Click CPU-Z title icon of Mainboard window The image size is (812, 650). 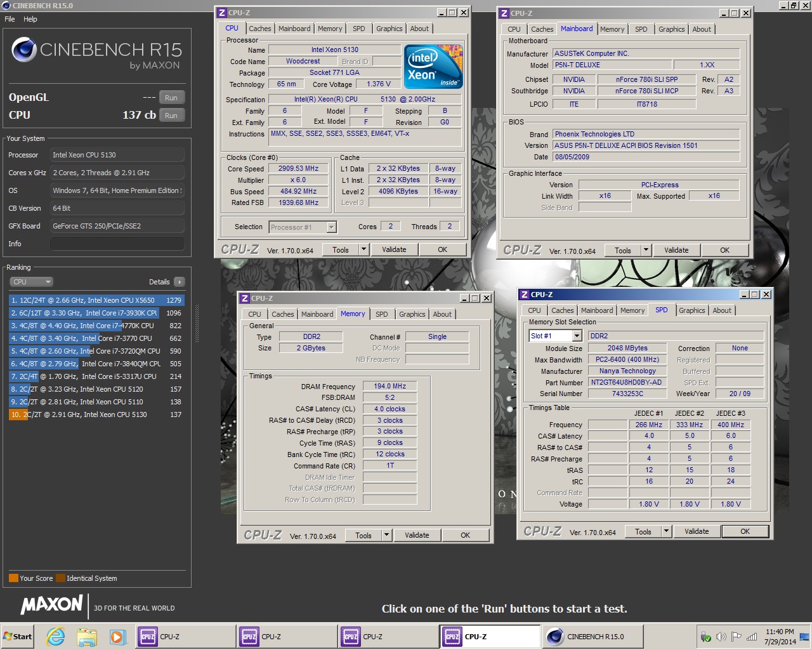pos(504,13)
